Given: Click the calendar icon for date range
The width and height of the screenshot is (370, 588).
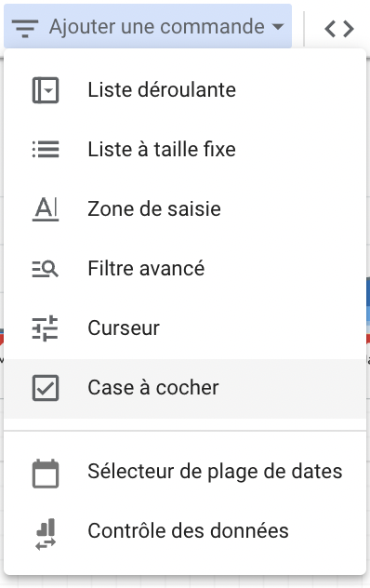Looking at the screenshot, I should point(46,474).
